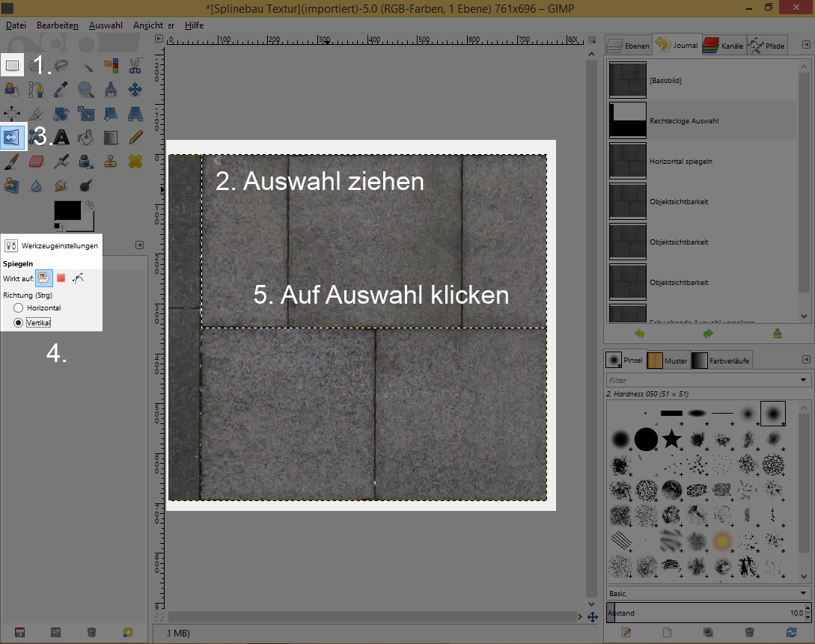The width and height of the screenshot is (815, 644).
Task: Open the Journal panel configuration menu arrow
Action: point(805,46)
